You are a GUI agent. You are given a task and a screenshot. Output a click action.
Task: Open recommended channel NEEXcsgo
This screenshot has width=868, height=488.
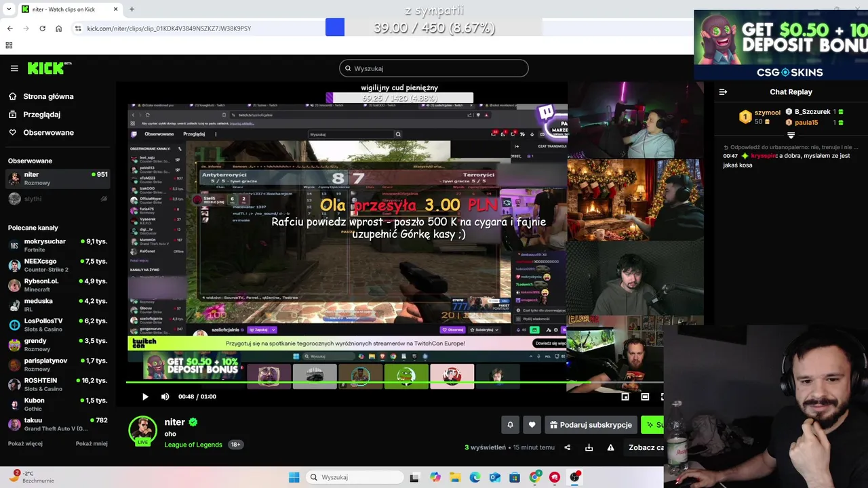pyautogui.click(x=58, y=265)
